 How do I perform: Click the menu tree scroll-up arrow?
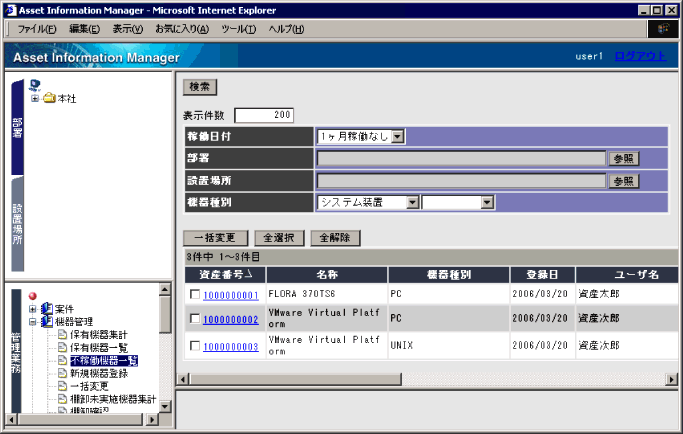pyautogui.click(x=165, y=289)
